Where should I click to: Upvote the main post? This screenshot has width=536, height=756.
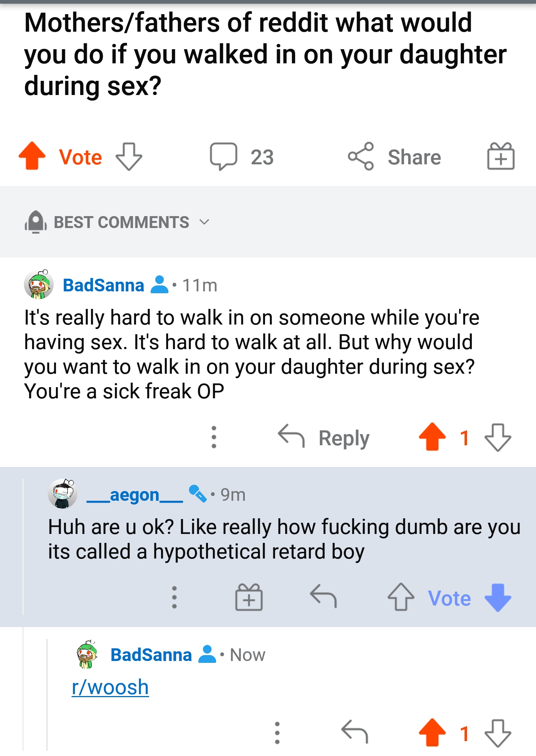tap(32, 156)
